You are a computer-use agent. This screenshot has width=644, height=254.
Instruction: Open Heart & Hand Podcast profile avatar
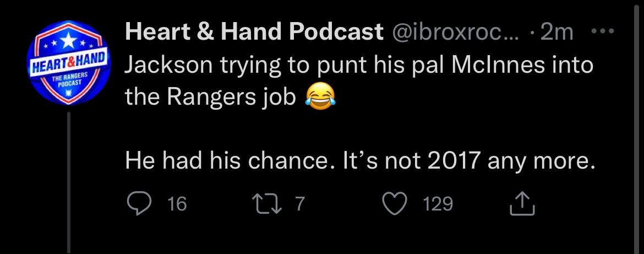tap(68, 63)
